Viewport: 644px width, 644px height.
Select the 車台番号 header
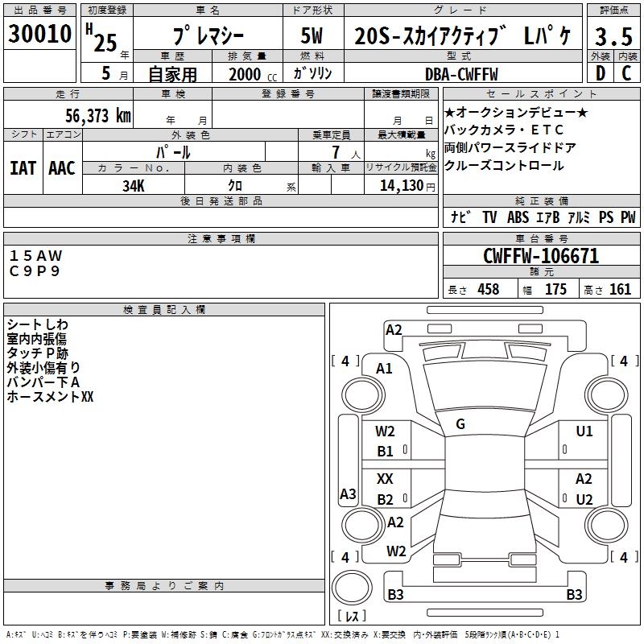[x=541, y=238]
